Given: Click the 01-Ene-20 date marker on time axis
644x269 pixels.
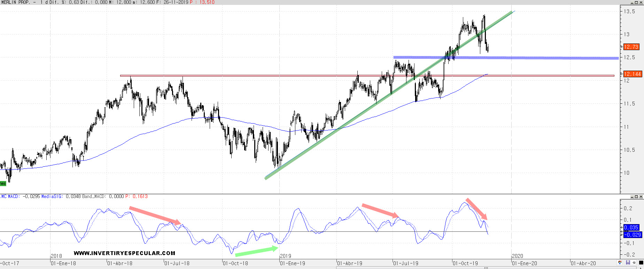Looking at the screenshot, I should [525, 263].
